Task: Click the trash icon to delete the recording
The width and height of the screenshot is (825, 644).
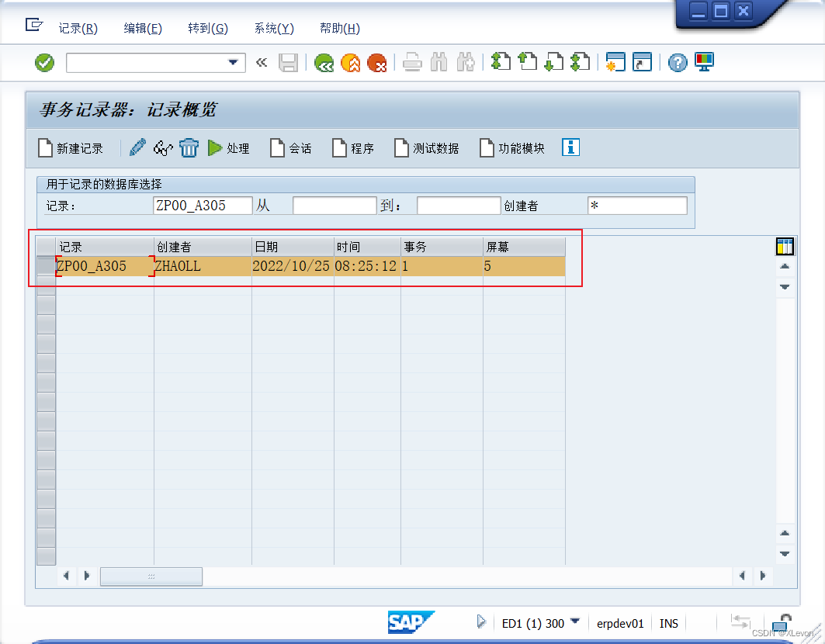Action: [189, 147]
